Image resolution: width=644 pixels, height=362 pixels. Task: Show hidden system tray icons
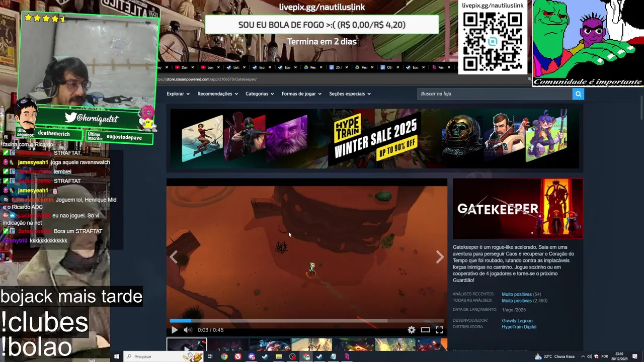click(583, 356)
